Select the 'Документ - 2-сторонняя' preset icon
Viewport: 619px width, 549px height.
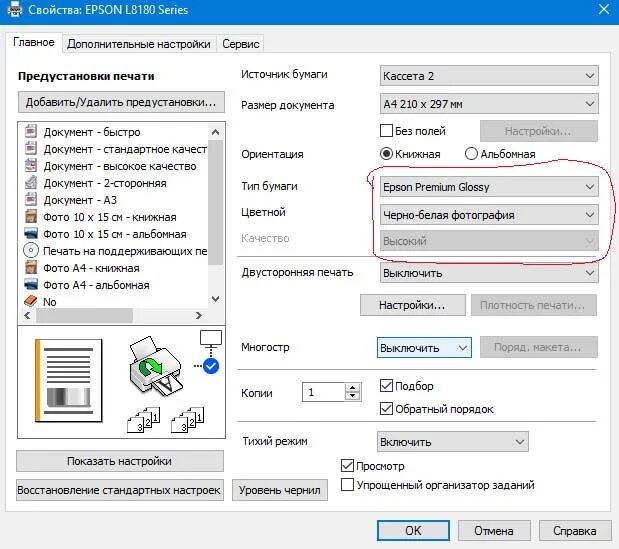click(31, 182)
